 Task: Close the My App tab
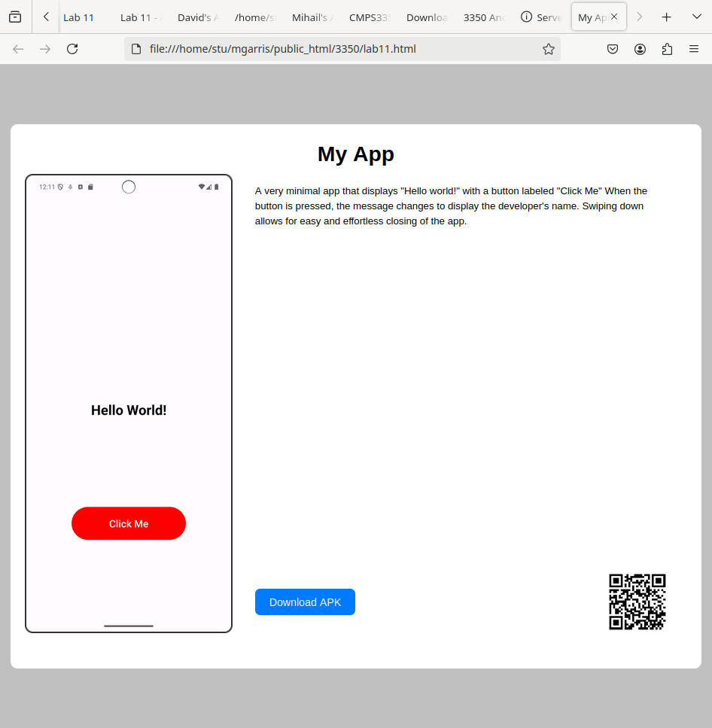(x=614, y=17)
